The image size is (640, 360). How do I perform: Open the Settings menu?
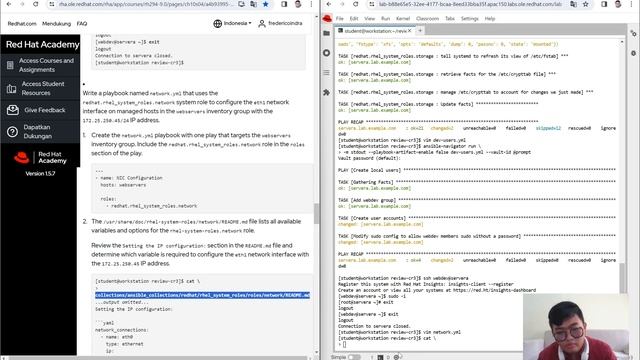coord(469,19)
